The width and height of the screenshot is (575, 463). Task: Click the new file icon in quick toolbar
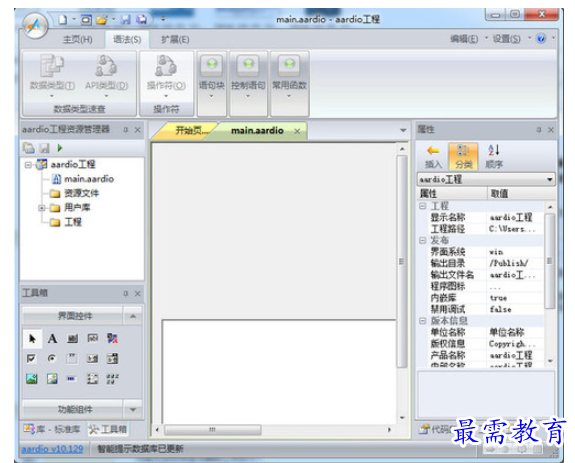63,19
